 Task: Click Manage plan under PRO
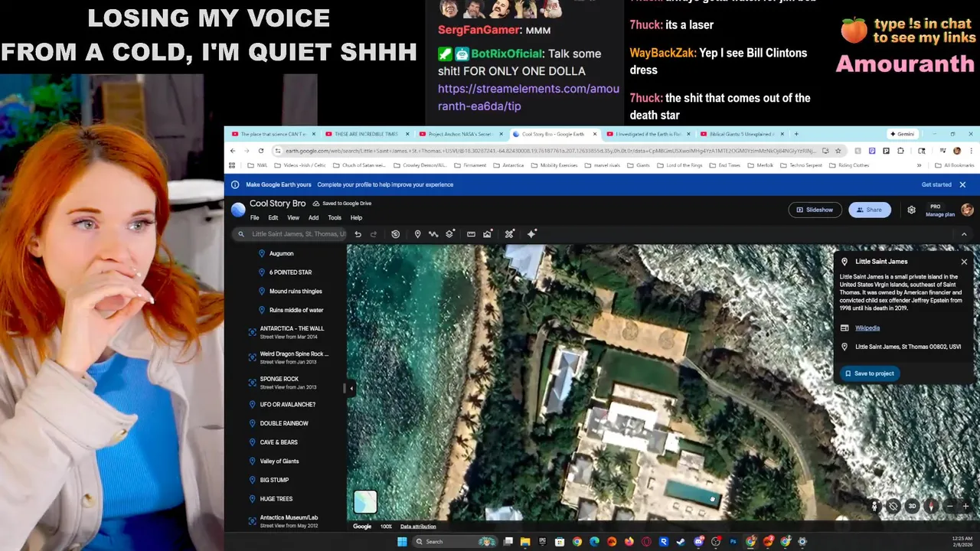pyautogui.click(x=939, y=214)
